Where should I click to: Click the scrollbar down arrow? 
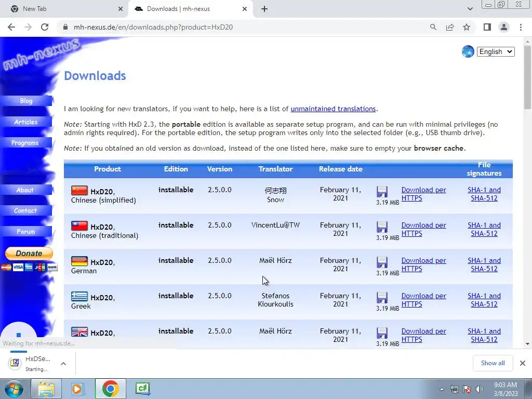pyautogui.click(x=527, y=344)
